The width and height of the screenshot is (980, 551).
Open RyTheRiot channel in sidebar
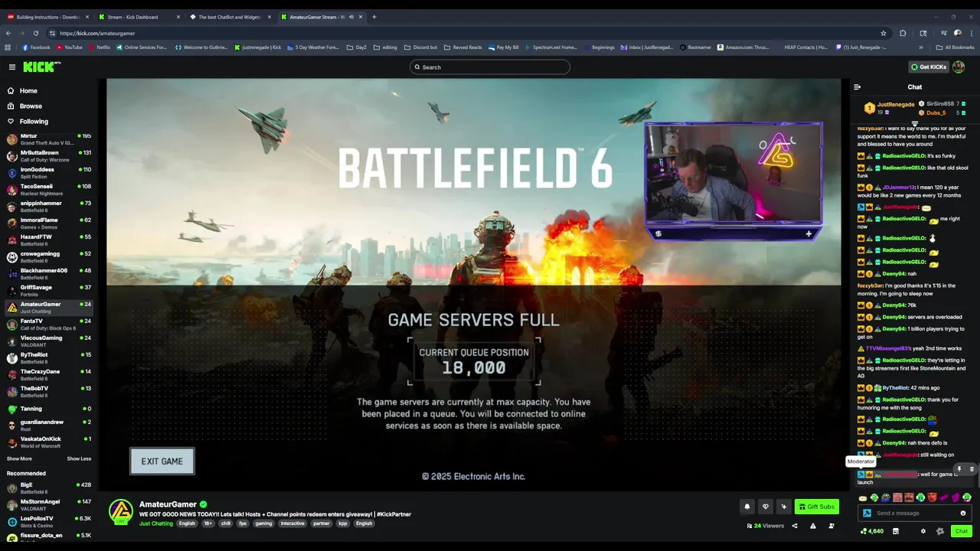click(x=49, y=358)
